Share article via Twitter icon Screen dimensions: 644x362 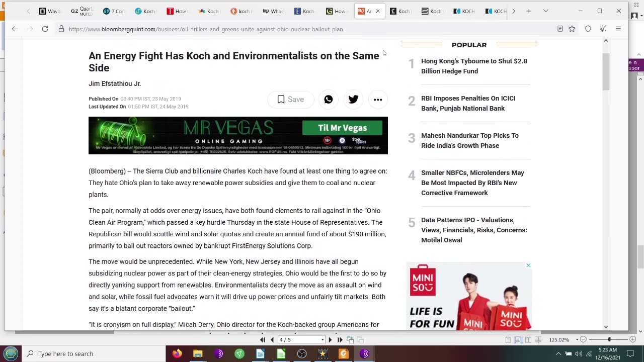pyautogui.click(x=353, y=100)
